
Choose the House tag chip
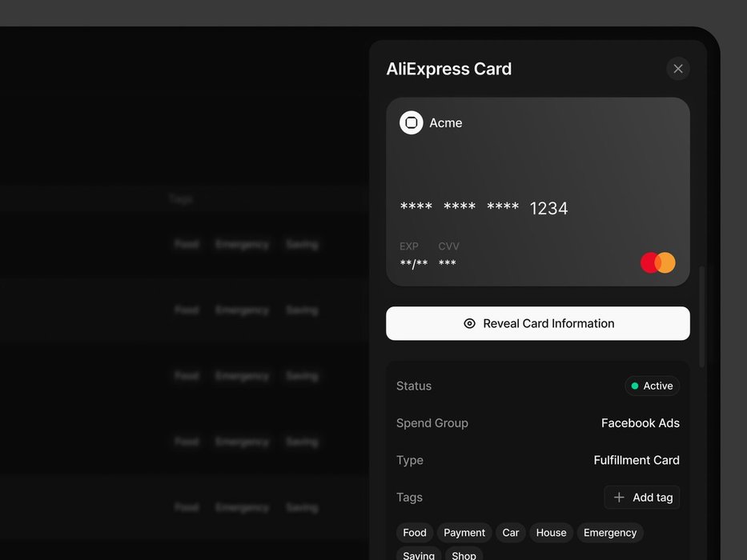click(x=551, y=533)
